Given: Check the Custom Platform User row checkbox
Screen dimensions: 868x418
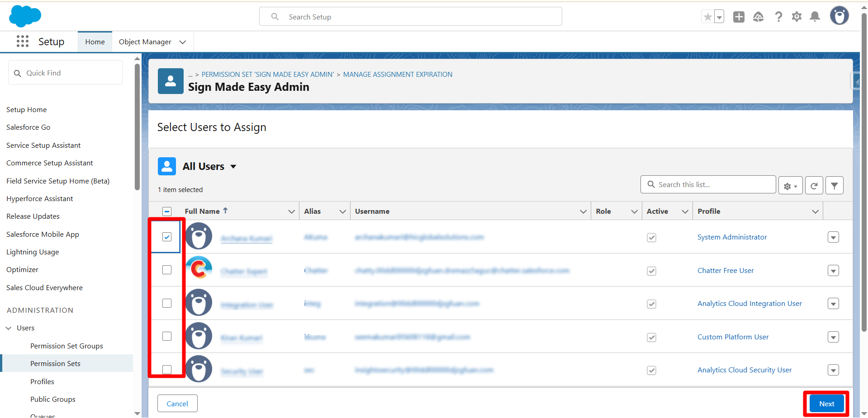Looking at the screenshot, I should click(167, 336).
